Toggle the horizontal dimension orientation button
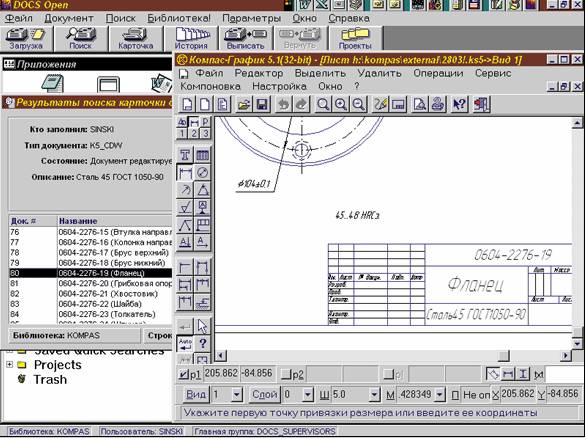Screen dimensions: 585x438 [508, 374]
